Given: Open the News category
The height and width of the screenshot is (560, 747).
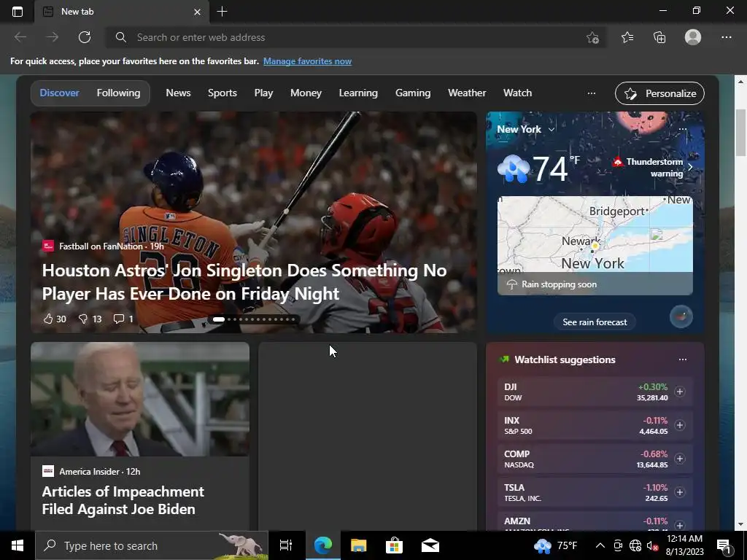Looking at the screenshot, I should 178,93.
